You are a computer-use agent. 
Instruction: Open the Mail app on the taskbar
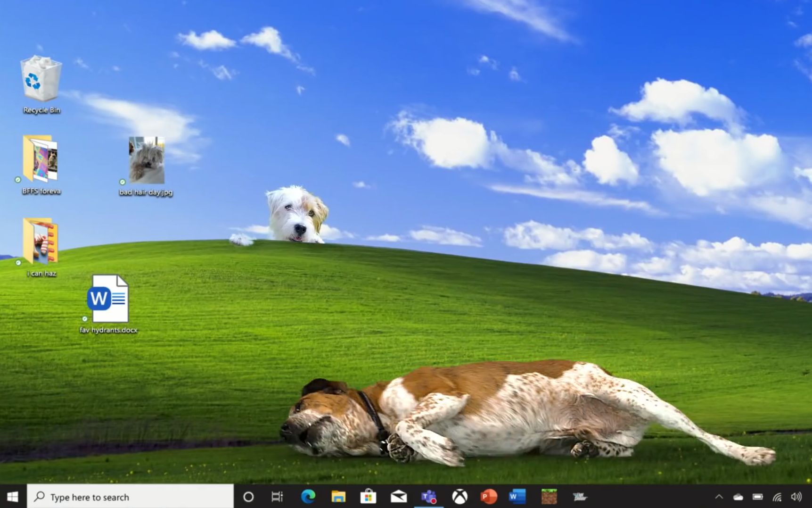399,497
